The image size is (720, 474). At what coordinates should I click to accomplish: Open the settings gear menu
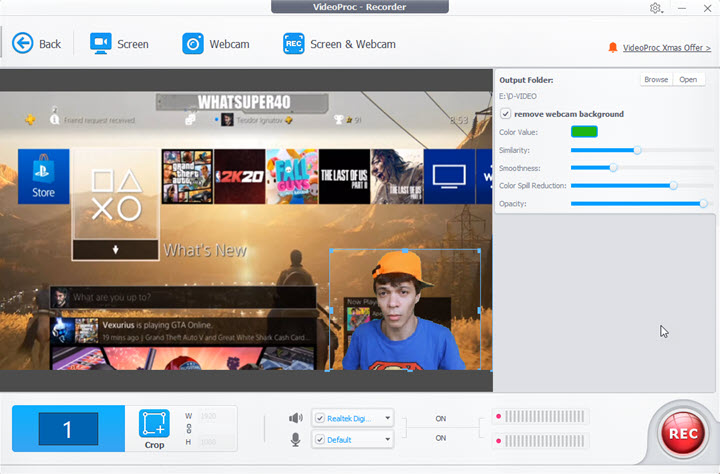pyautogui.click(x=655, y=8)
